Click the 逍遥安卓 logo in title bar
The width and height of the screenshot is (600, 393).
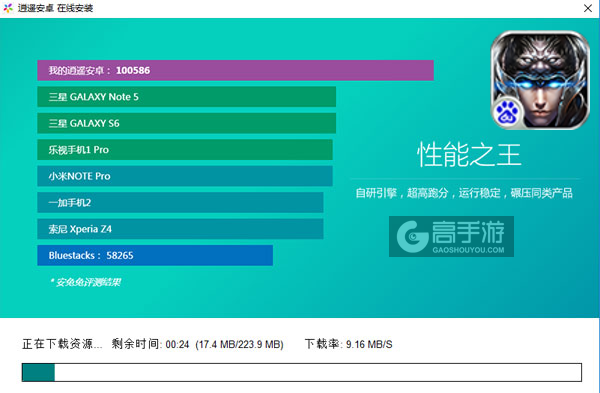(8, 8)
